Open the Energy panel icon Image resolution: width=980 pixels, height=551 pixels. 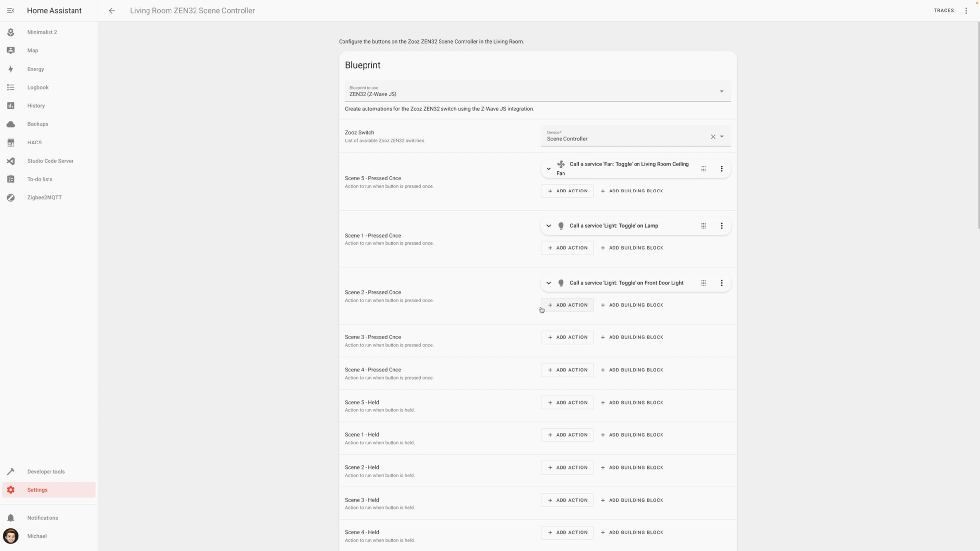pyautogui.click(x=11, y=69)
